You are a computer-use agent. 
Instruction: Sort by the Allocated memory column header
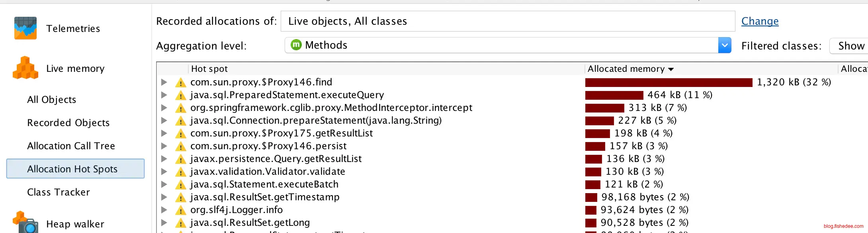(626, 69)
